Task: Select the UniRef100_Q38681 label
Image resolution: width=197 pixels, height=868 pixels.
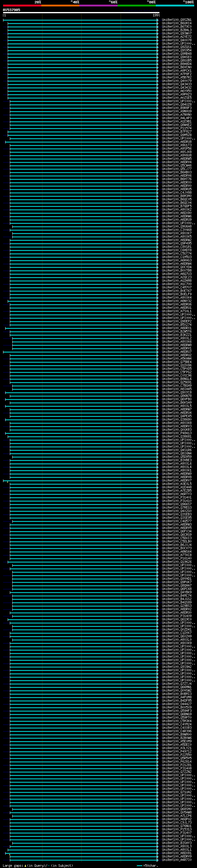Action: point(177,436)
